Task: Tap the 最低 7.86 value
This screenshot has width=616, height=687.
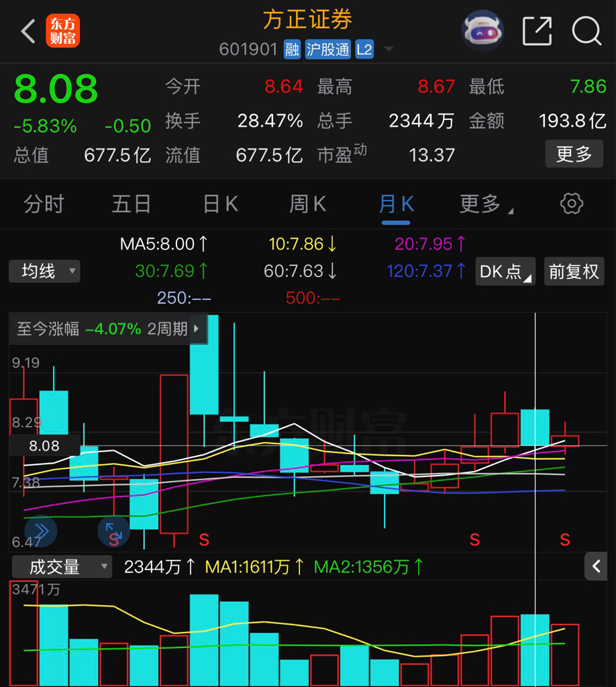Action: [x=588, y=87]
